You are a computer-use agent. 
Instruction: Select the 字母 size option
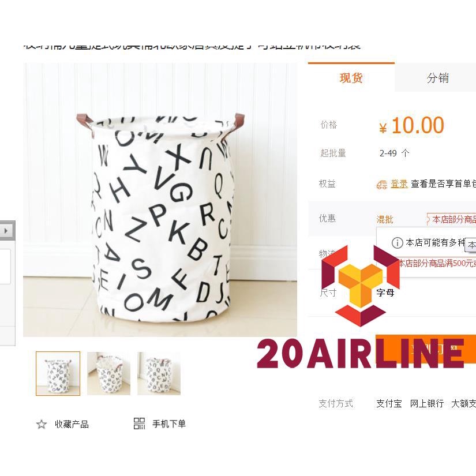click(385, 293)
